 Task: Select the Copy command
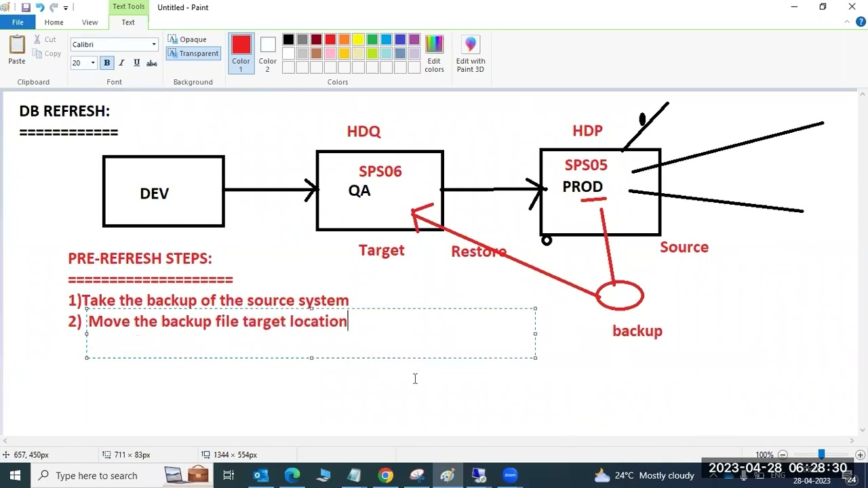coord(46,54)
